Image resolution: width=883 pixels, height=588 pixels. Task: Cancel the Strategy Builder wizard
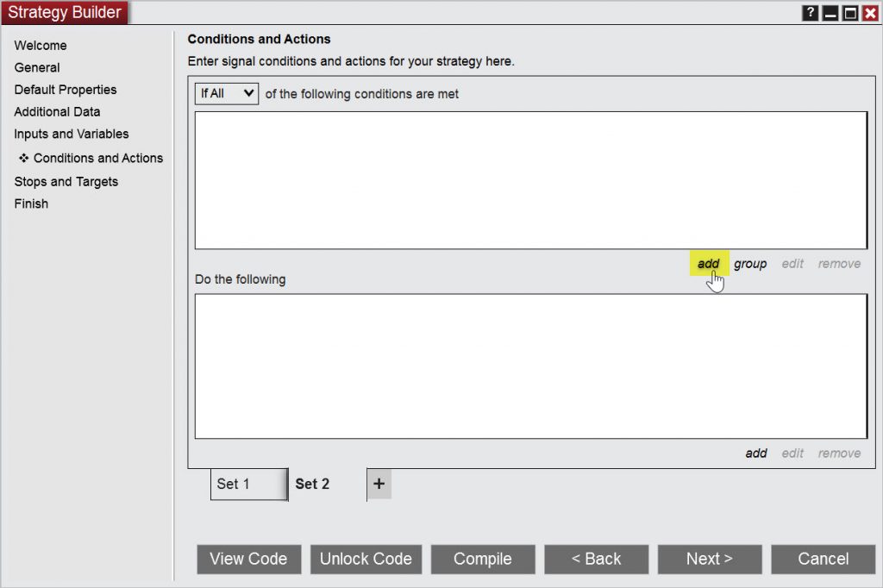coord(824,560)
